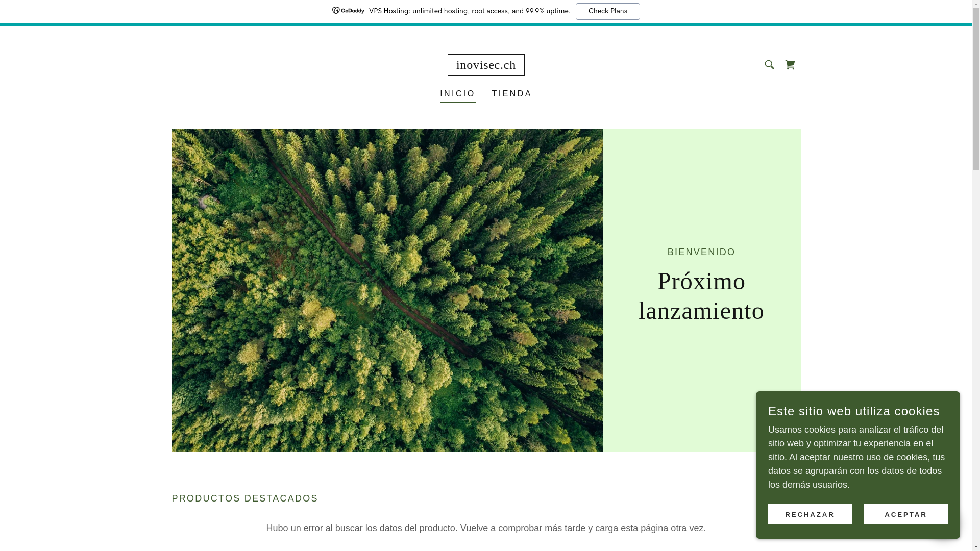This screenshot has height=551, width=980.
Task: Reject cookies with RECHAZAR button
Action: pyautogui.click(x=810, y=514)
